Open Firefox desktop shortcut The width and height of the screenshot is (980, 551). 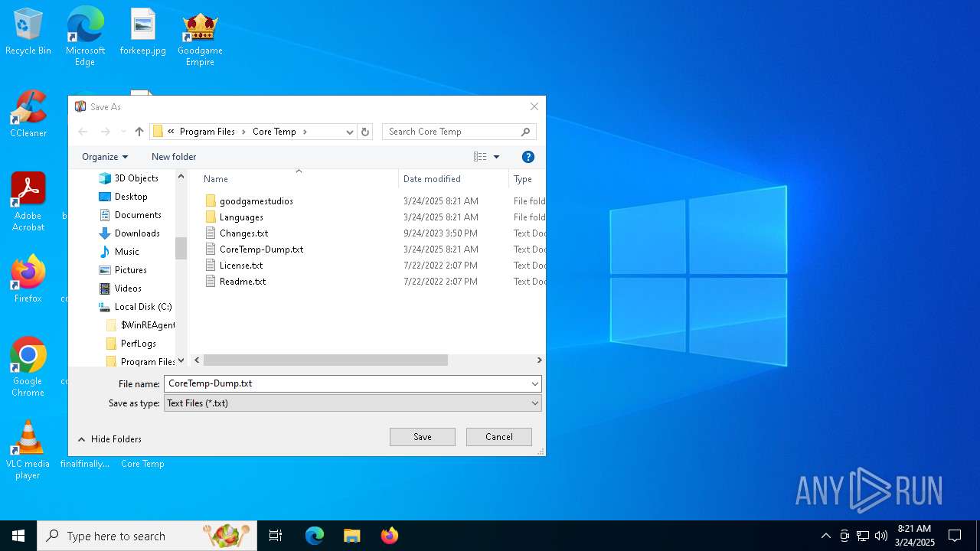(28, 279)
